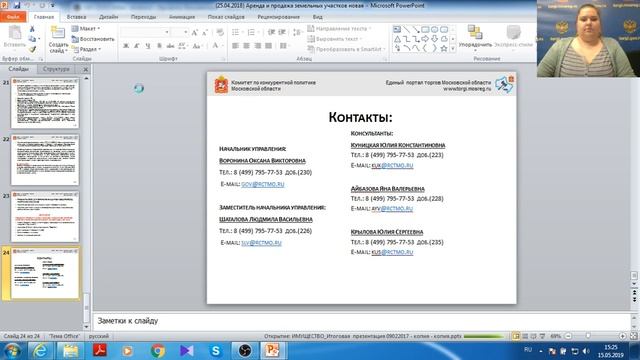Open Convert to SmartArt dropdown
640x360 pixels.
coord(347,49)
